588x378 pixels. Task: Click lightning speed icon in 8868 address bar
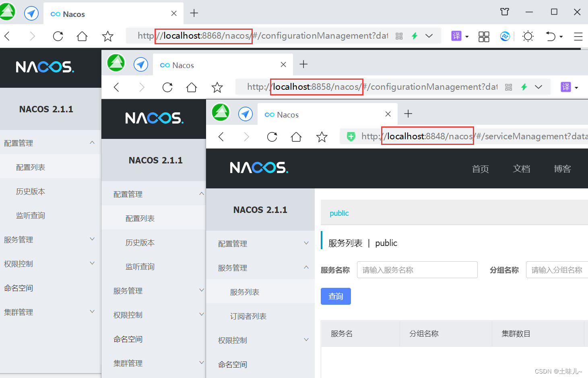[x=415, y=36]
